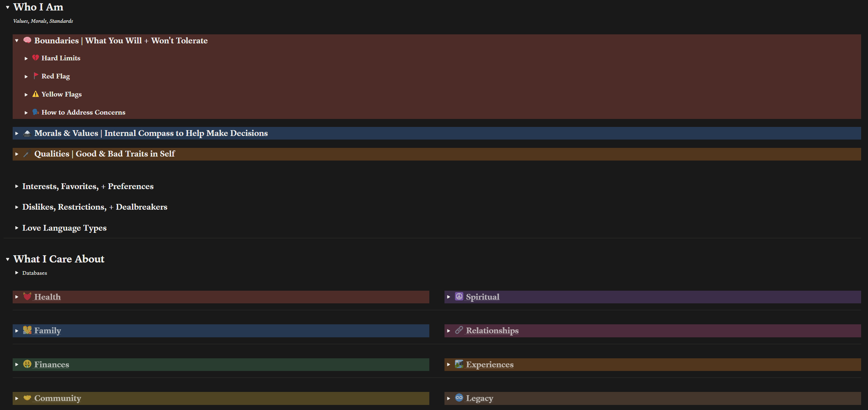Viewport: 868px width, 410px height.
Task: Click the speaking head icon beside Address Concerns
Action: (x=35, y=112)
